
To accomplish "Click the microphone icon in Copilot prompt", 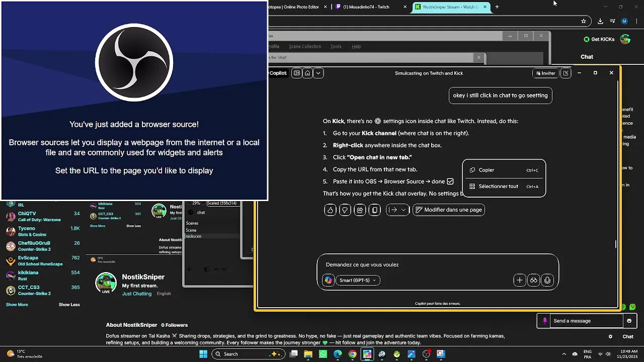I will tap(547, 280).
